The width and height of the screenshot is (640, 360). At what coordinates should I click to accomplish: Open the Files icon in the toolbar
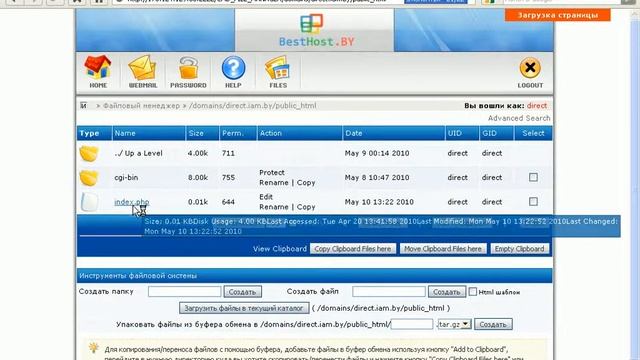278,72
